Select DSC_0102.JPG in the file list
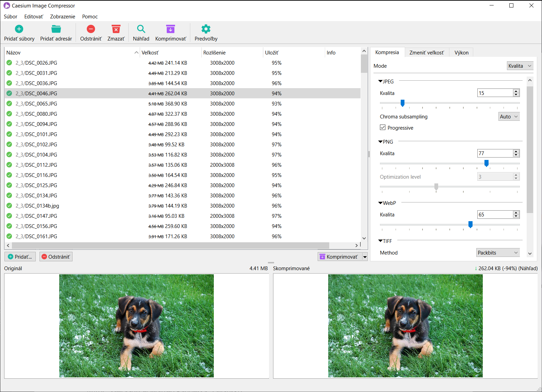Screen dimensions: 542x392 tap(36, 145)
